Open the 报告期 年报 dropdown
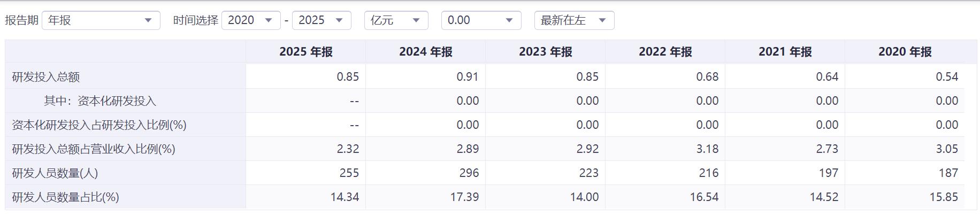 [101, 20]
